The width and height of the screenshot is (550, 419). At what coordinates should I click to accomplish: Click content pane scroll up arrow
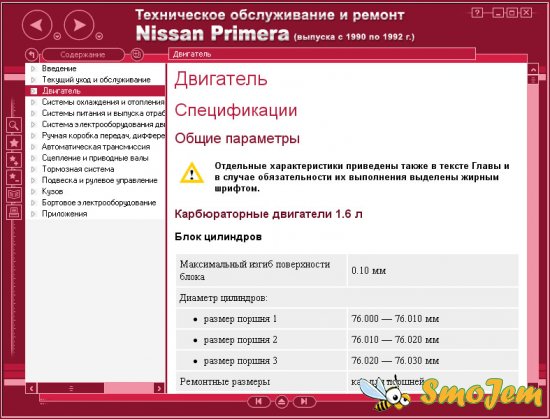pos(533,69)
